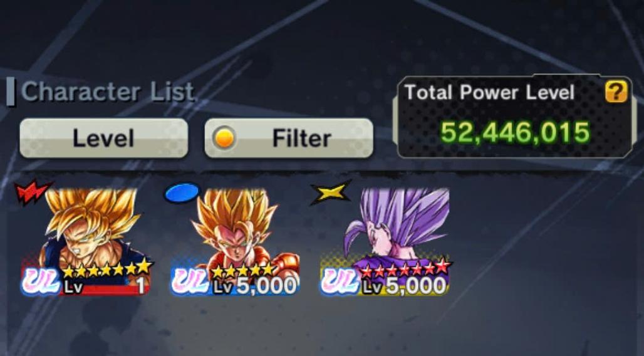
Task: Click the Total Power Level label
Action: pyautogui.click(x=489, y=92)
